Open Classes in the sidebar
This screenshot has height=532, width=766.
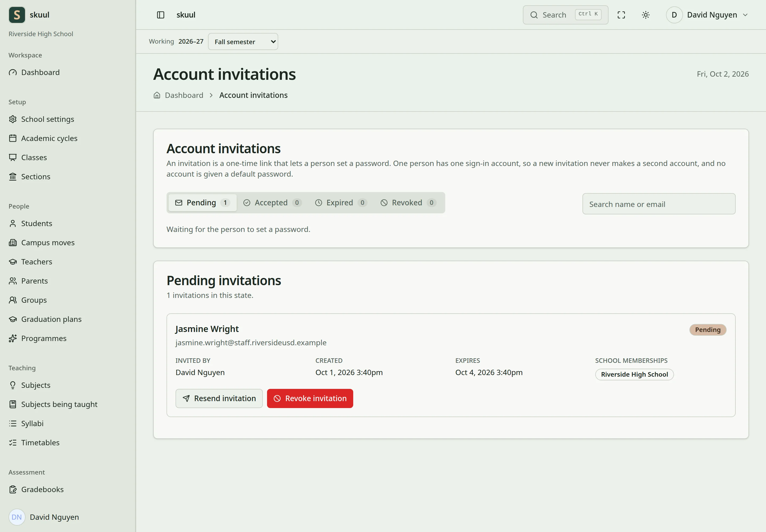[68, 157]
